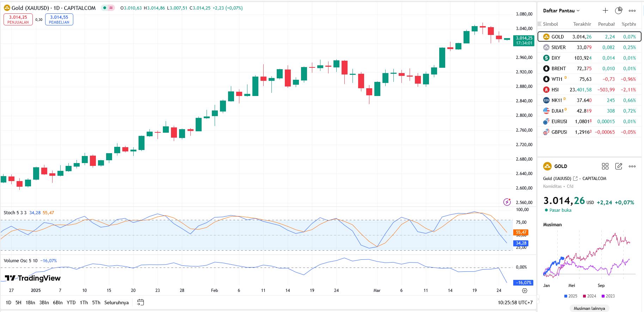The width and height of the screenshot is (644, 312).
Task: Click the edit note icon in GOLD details
Action: click(x=619, y=166)
